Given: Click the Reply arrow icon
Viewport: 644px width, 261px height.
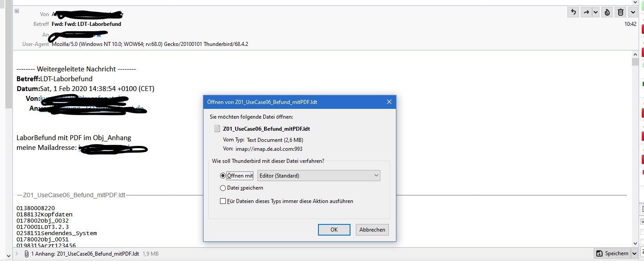Looking at the screenshot, I should click(573, 12).
